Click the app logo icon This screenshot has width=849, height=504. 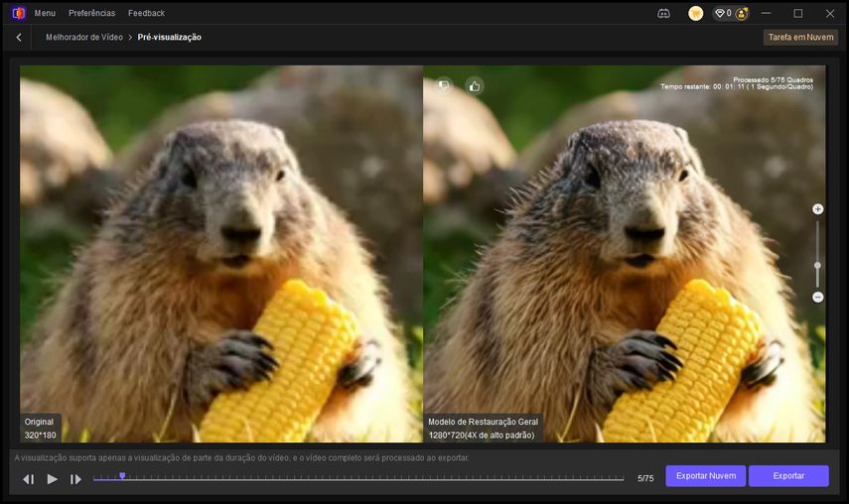tap(19, 13)
